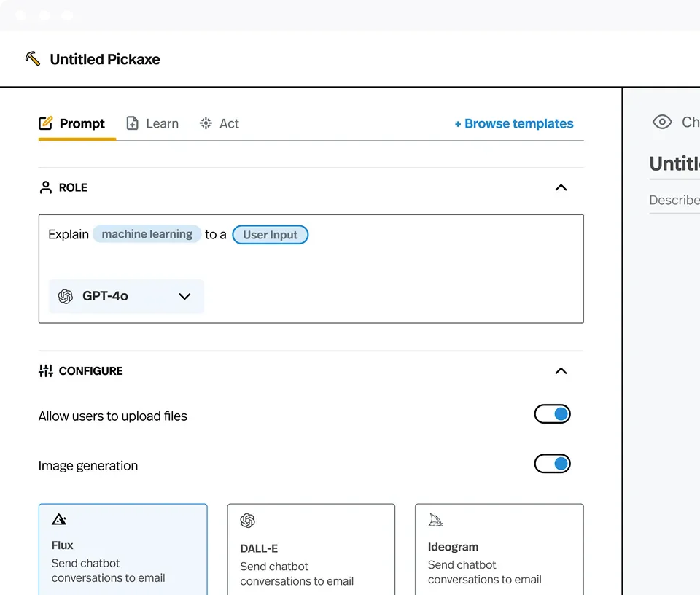Select the Flux model icon
This screenshot has height=595, width=700.
tap(58, 519)
